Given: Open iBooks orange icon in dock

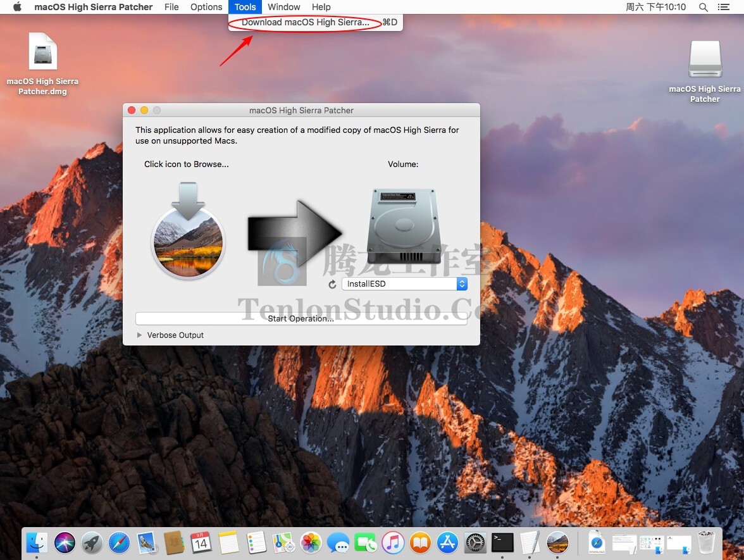Looking at the screenshot, I should 420,542.
